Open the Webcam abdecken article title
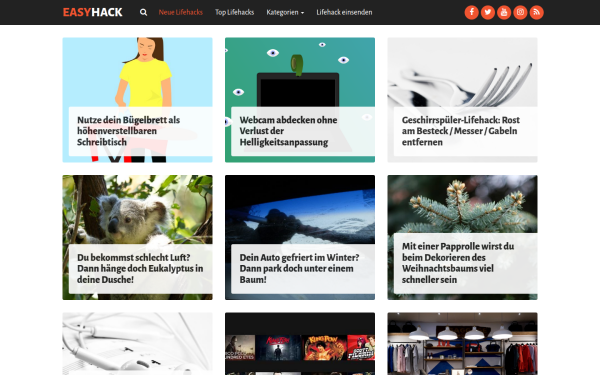600x375 pixels. 288,131
